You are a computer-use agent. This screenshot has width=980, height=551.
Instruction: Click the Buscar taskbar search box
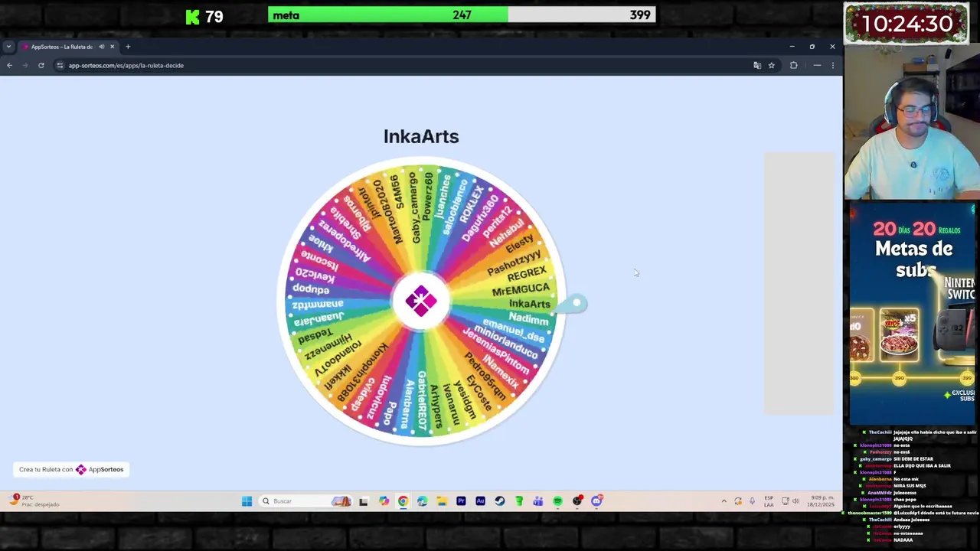305,501
